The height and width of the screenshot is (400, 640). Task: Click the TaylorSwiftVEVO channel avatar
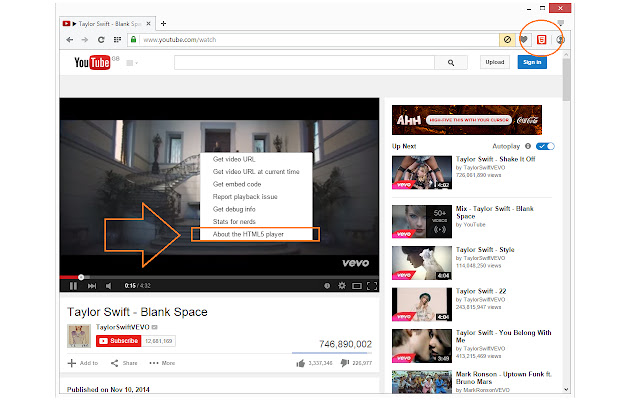[79, 336]
